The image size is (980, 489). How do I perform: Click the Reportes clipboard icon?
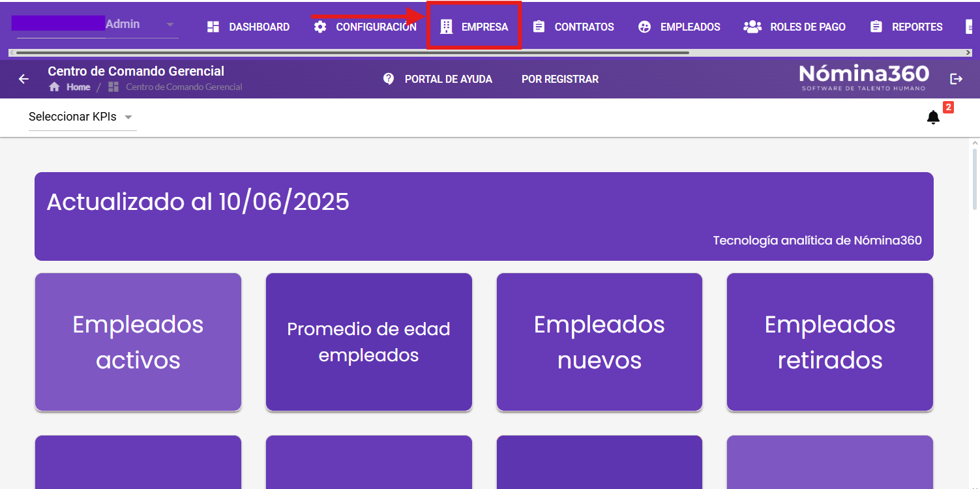876,27
